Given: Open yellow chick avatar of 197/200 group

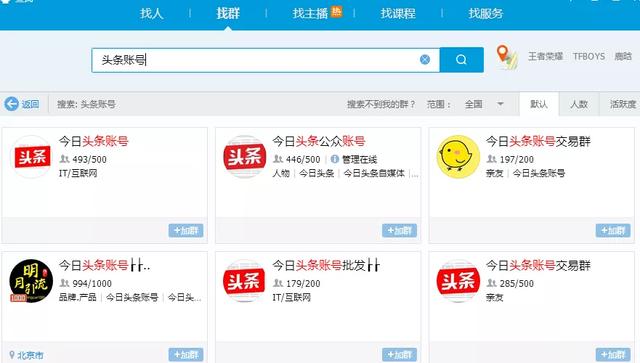Looking at the screenshot, I should click(458, 157).
